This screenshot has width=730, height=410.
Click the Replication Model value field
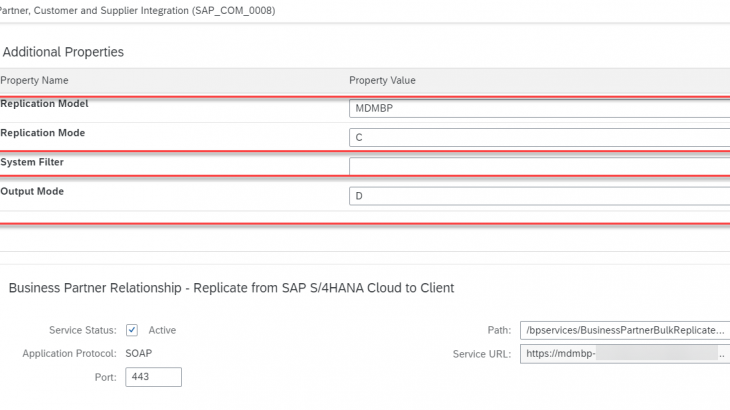(540, 108)
